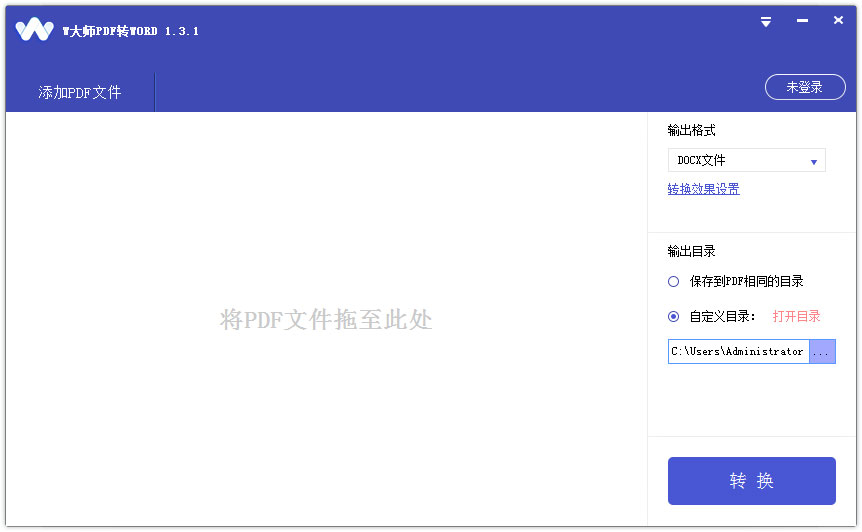Click the 输出格式 section label
The height and width of the screenshot is (532, 862).
pyautogui.click(x=691, y=130)
